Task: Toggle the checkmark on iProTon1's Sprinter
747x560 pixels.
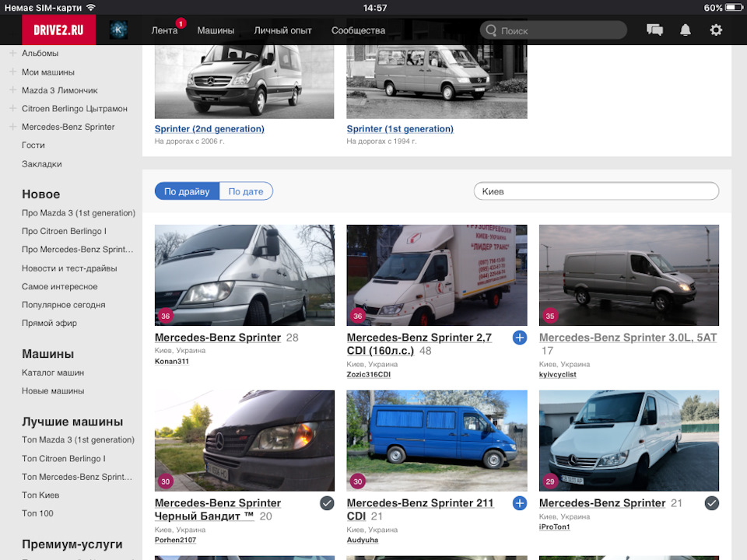Action: point(711,503)
